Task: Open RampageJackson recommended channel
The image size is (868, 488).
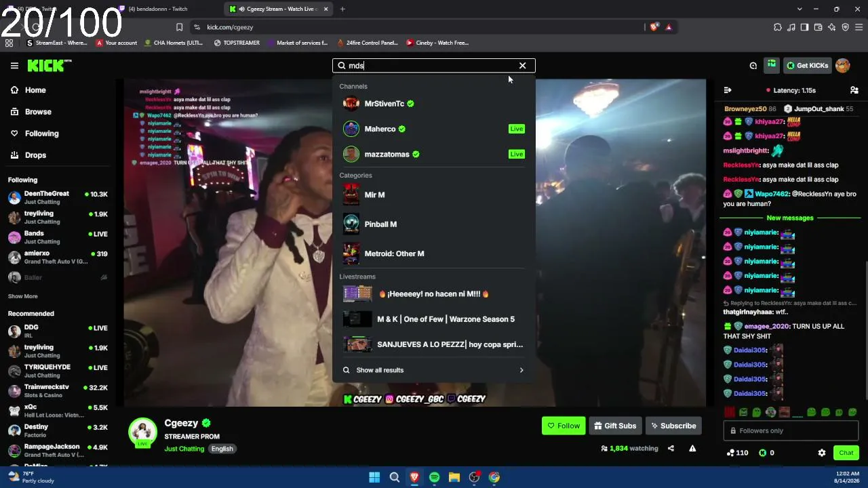Action: (58, 451)
